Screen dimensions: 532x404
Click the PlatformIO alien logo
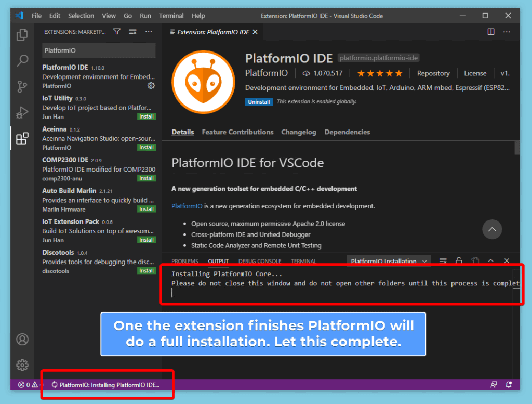[x=203, y=82]
